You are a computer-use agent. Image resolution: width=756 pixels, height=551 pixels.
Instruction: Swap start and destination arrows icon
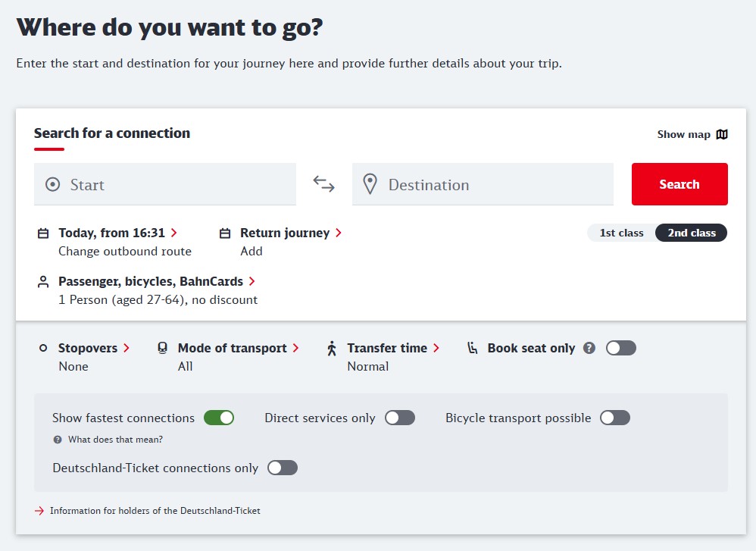pos(323,184)
